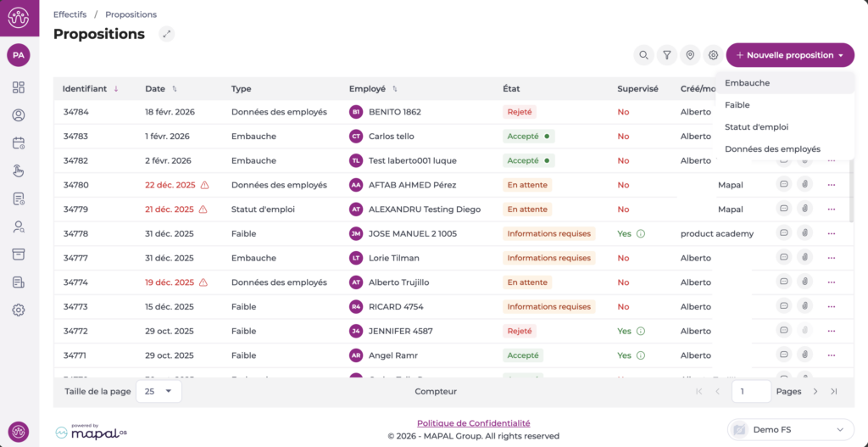Open the calendar icon in sidebar
Viewport: 868px width, 447px height.
click(19, 143)
